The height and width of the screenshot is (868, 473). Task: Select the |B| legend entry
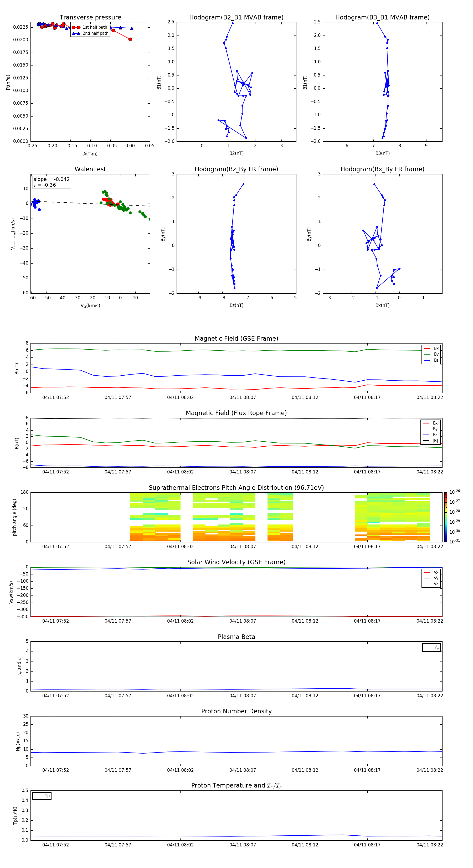[x=431, y=441]
